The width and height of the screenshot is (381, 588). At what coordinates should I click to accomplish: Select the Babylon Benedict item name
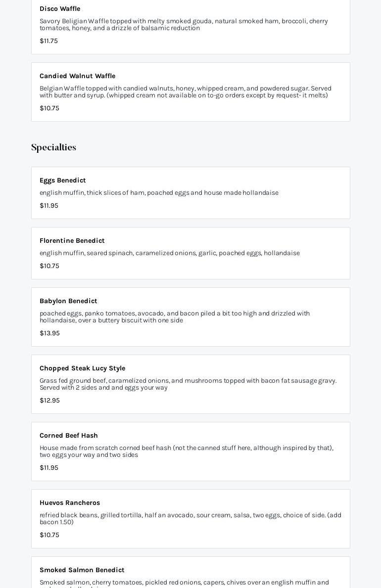(68, 301)
